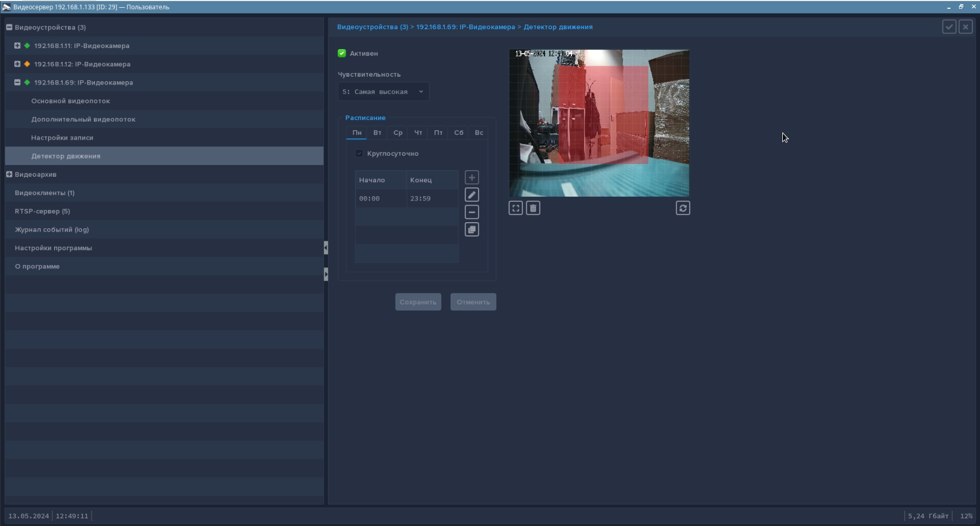Switch to the Ср schedule tab
980x526 pixels.
pos(398,133)
